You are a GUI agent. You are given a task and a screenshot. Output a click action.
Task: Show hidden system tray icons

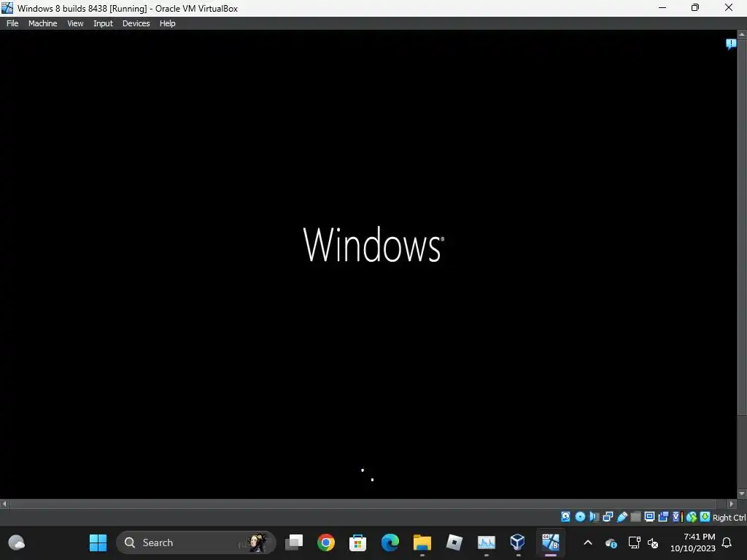click(x=588, y=542)
